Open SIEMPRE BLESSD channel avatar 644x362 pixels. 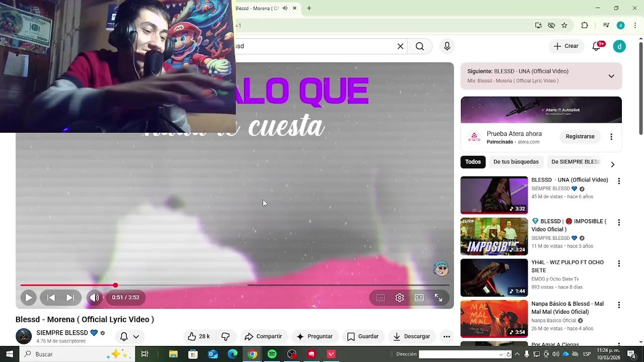pyautogui.click(x=24, y=336)
